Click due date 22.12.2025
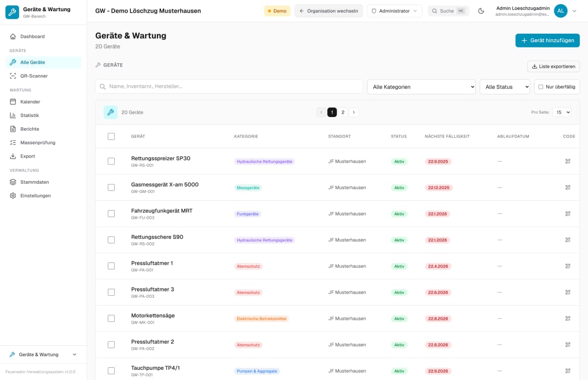This screenshot has width=588, height=380. [439, 188]
